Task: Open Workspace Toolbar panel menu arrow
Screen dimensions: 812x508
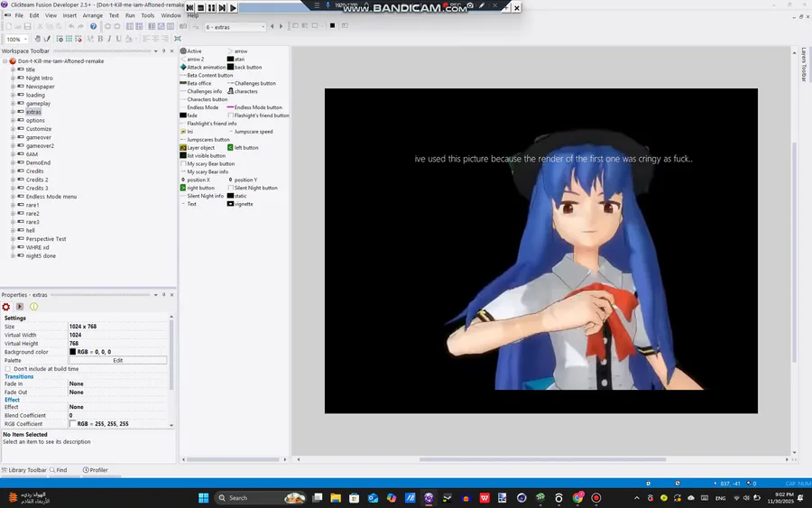Action: pos(155,51)
